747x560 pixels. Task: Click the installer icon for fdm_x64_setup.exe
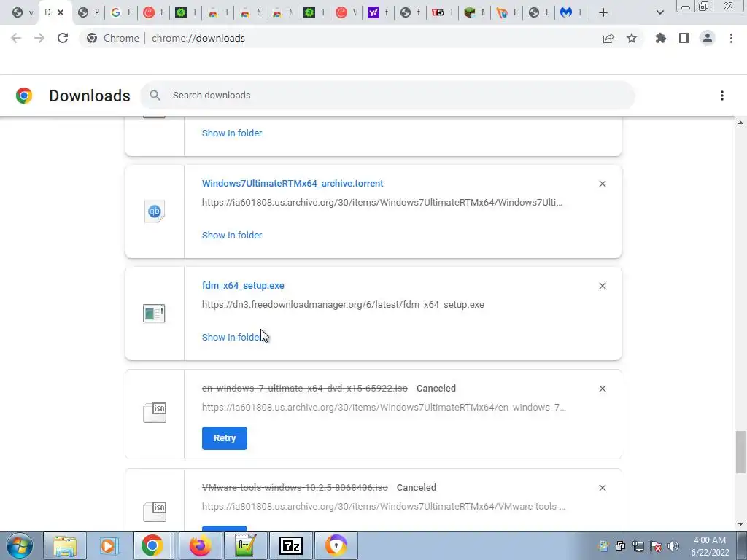click(x=154, y=314)
